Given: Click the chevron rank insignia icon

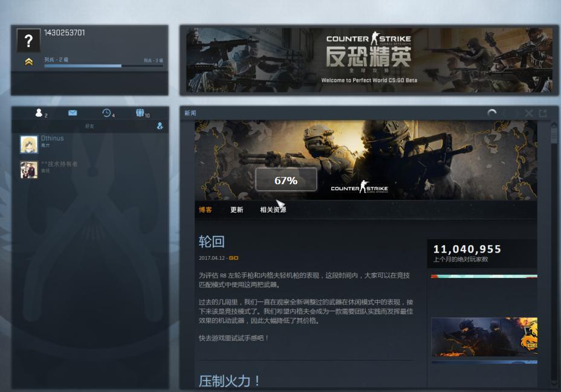Looking at the screenshot, I should click(28, 62).
